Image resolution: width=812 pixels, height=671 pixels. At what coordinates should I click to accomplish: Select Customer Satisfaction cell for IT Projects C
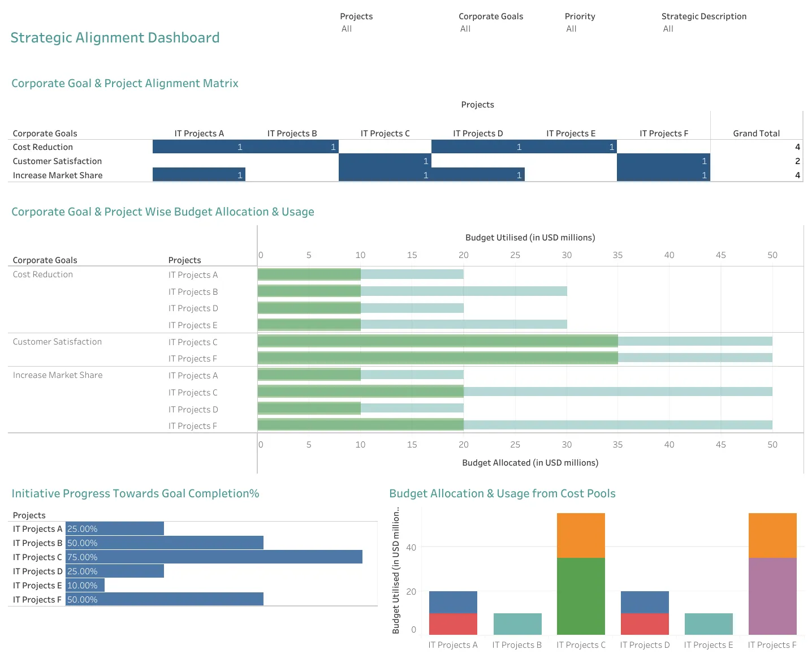tap(385, 161)
